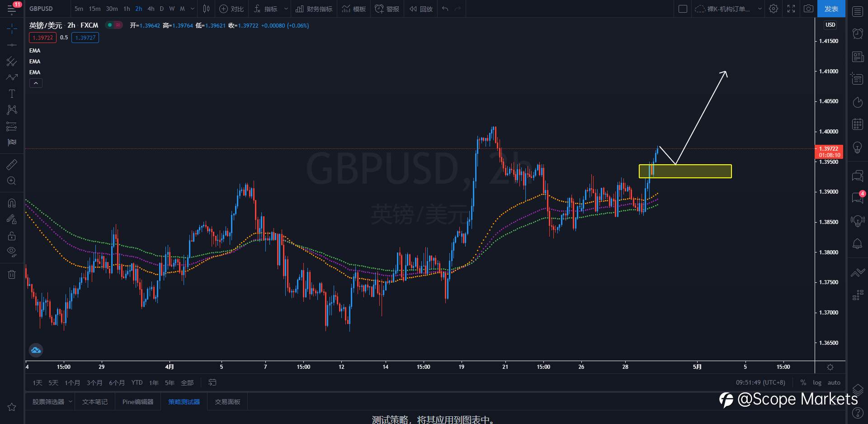Screen dimensions: 868x424
Task: Open the icons and flags tool
Action: point(12,143)
